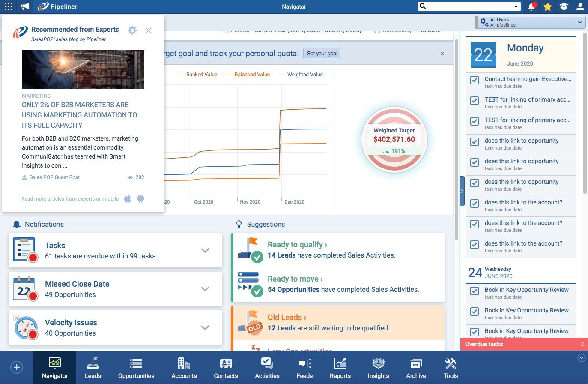Click the megaphone announcements icon

pos(25,6)
